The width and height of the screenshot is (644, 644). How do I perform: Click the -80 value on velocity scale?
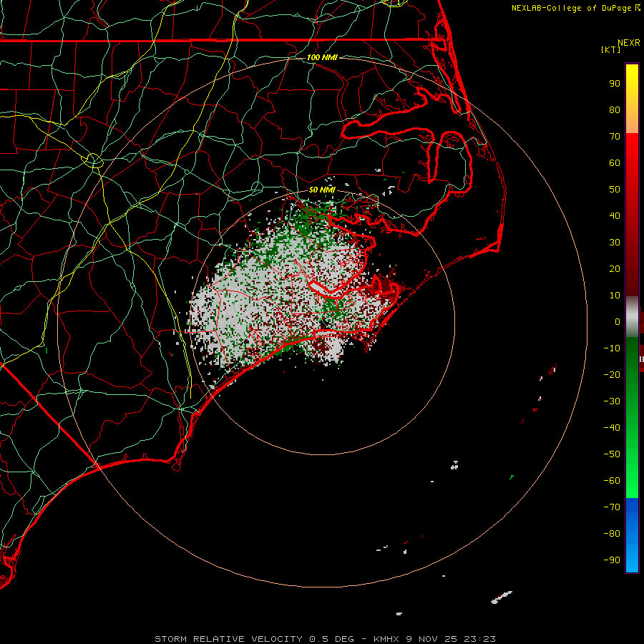tap(612, 534)
